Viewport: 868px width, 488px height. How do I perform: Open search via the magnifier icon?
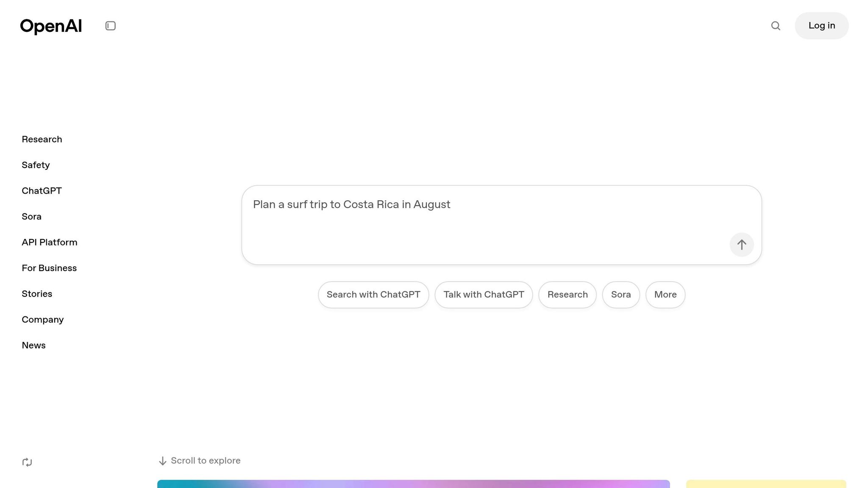pos(776,26)
